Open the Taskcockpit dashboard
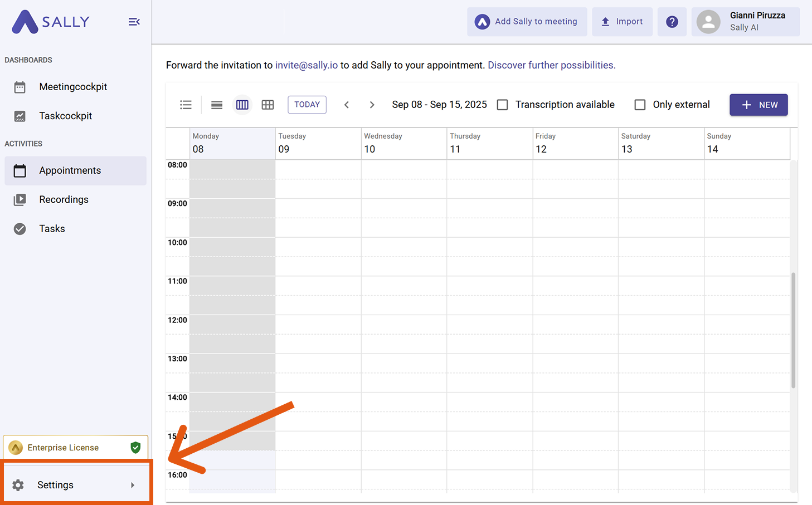 [65, 116]
